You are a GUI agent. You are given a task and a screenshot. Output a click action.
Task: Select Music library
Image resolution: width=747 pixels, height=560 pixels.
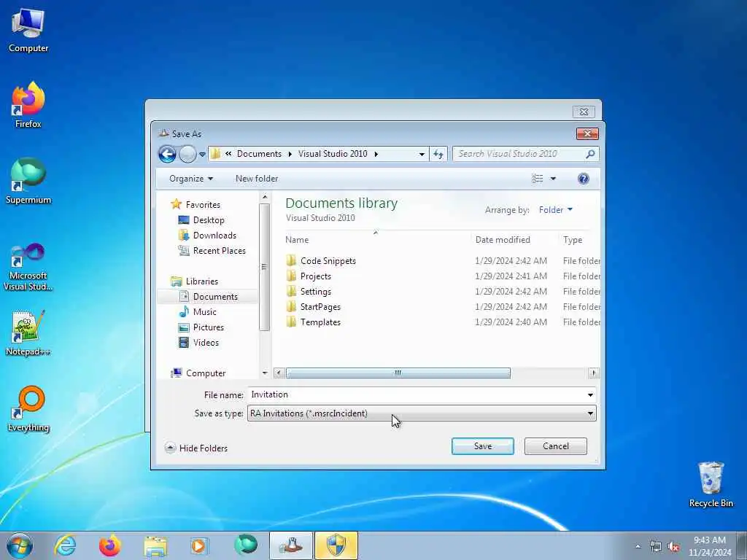point(204,312)
